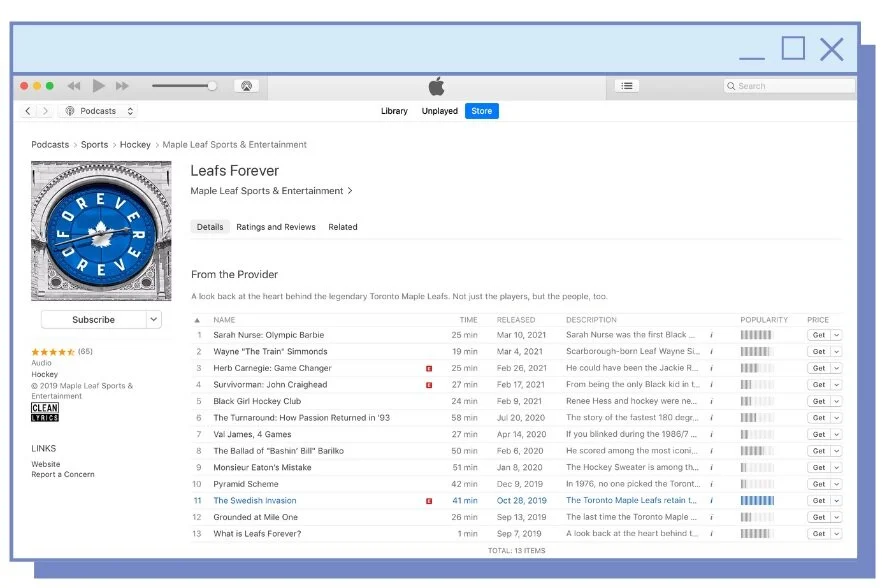Expand Get dropdown for Sarah Nurse episode
882x588 pixels.
836,335
